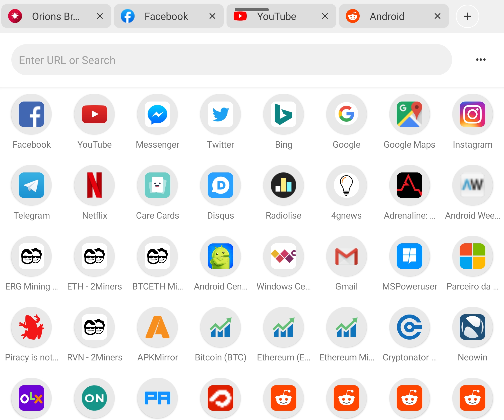Launch the Messenger shortcut

tap(157, 114)
